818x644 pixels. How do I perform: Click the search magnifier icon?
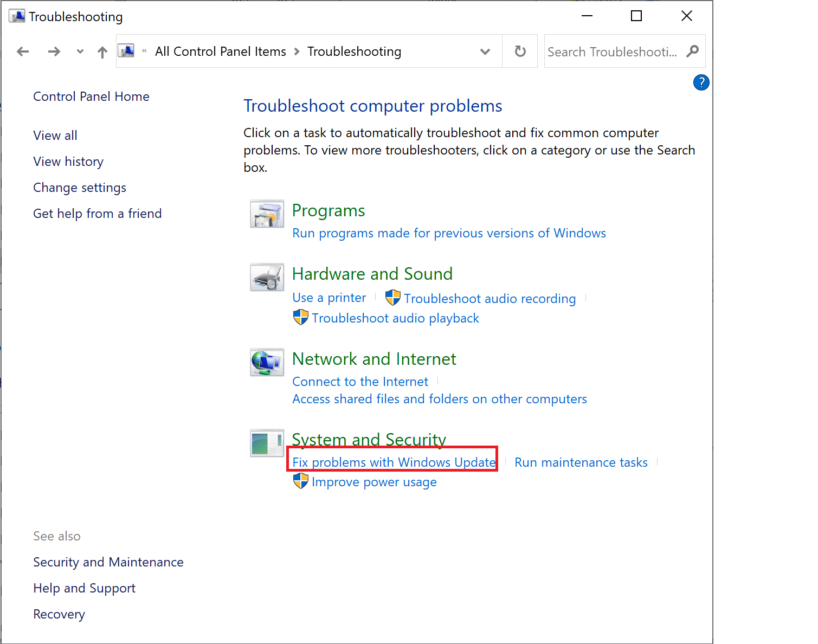pyautogui.click(x=692, y=51)
